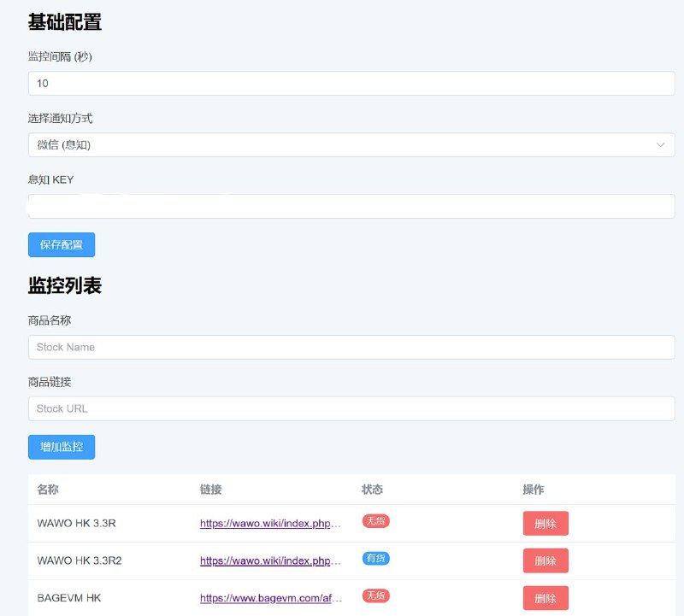Click the 保存配置 button
Screen dimensions: 684x616
point(61,245)
